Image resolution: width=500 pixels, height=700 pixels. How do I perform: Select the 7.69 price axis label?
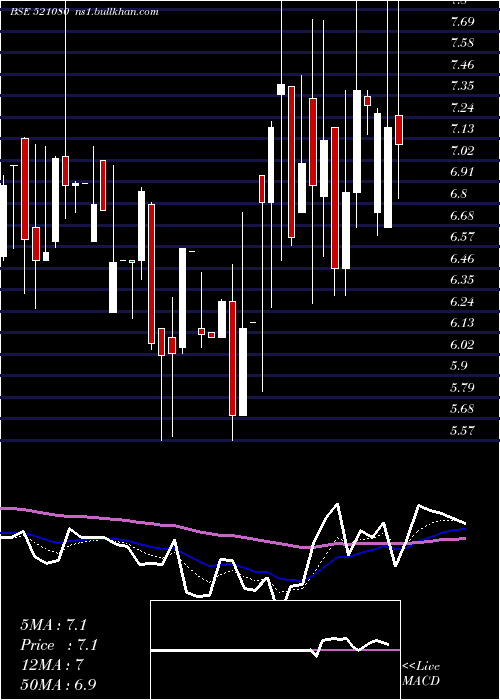click(x=462, y=21)
